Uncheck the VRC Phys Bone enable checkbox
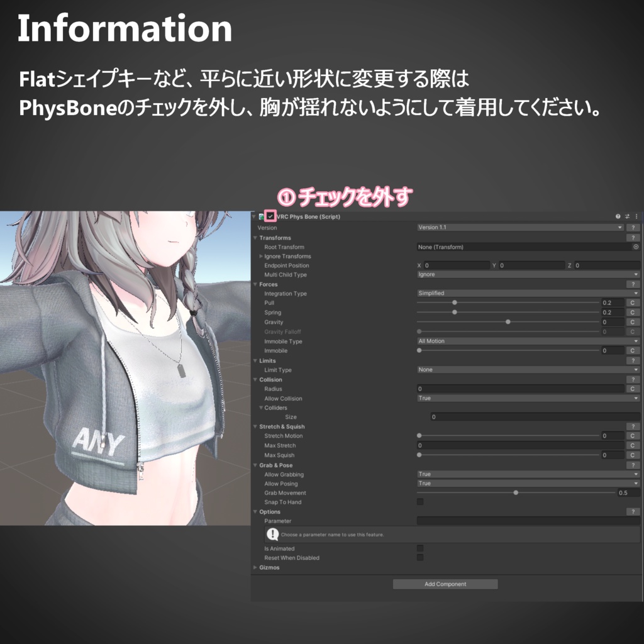Screen dimensions: 644x644 coord(270,216)
